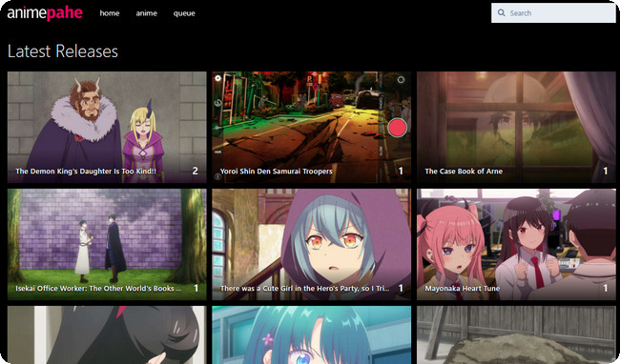Open The Case Book of Arne thumbnail
Viewport: 620px width, 364px height.
coord(516,127)
